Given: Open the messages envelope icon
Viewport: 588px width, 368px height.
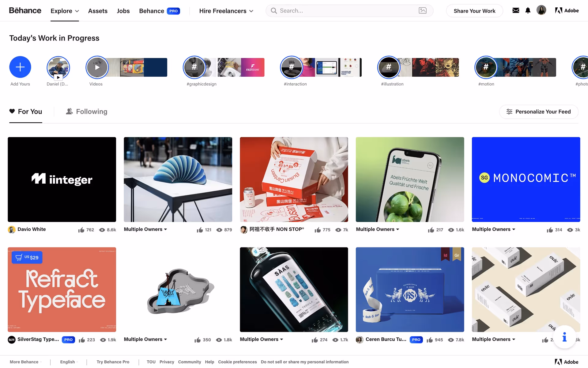Looking at the screenshot, I should click(x=516, y=10).
